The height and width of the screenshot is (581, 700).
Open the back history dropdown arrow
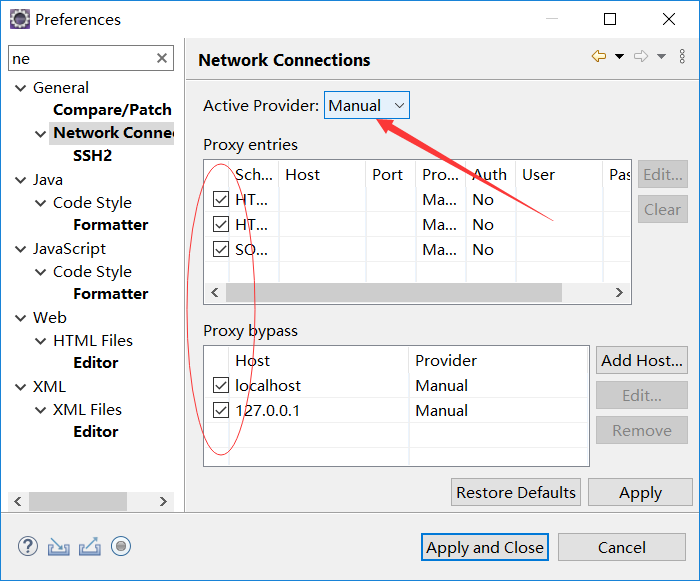(619, 57)
